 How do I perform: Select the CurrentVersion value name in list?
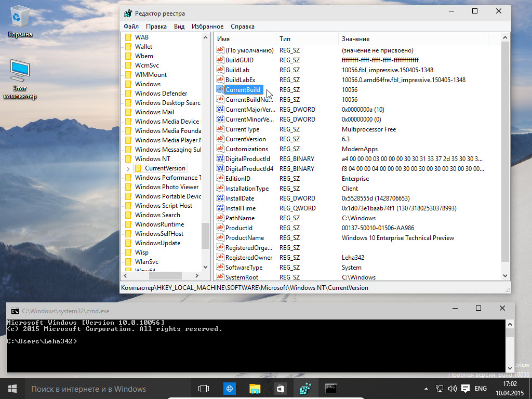[246, 139]
